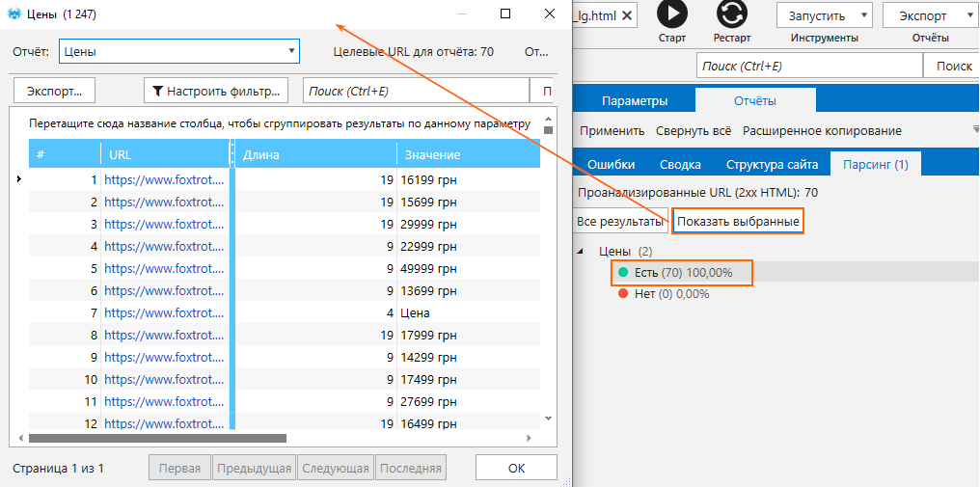Collapse the Цены tree node
Viewport: 980px width, 487px height.
(581, 252)
